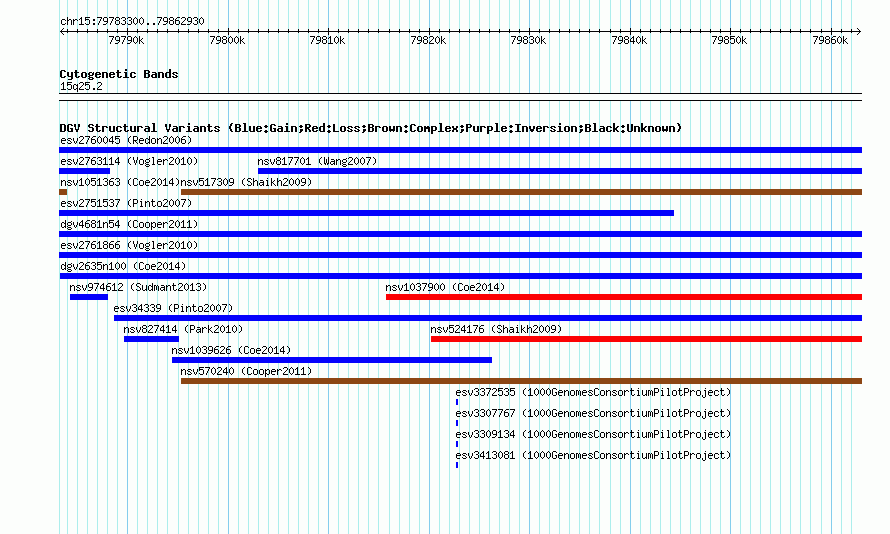
Task: Click the 79840k ruler tick label
Action: [629, 40]
